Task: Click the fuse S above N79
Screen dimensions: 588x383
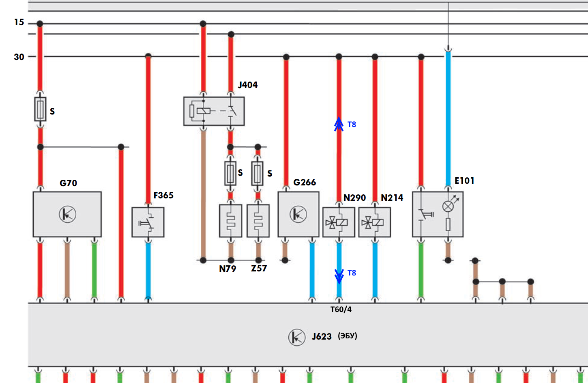Action: coord(230,174)
